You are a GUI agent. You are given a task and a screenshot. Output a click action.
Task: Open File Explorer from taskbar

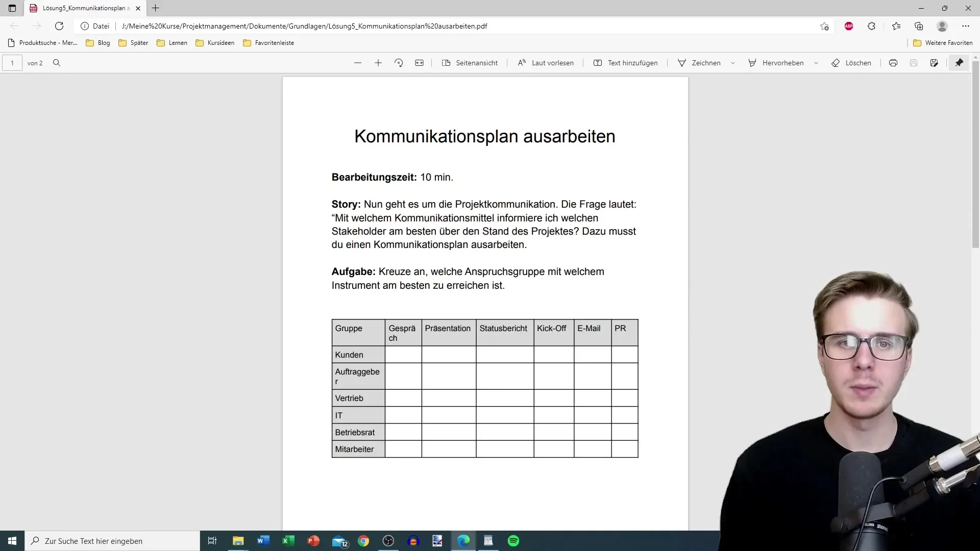click(x=238, y=541)
